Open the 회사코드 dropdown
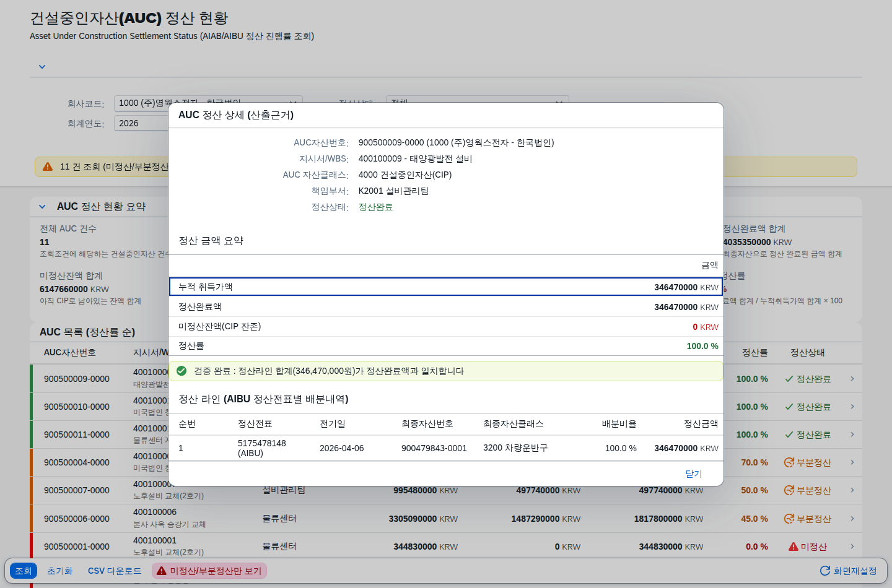Image resolution: width=892 pixels, height=588 pixels. click(209, 103)
